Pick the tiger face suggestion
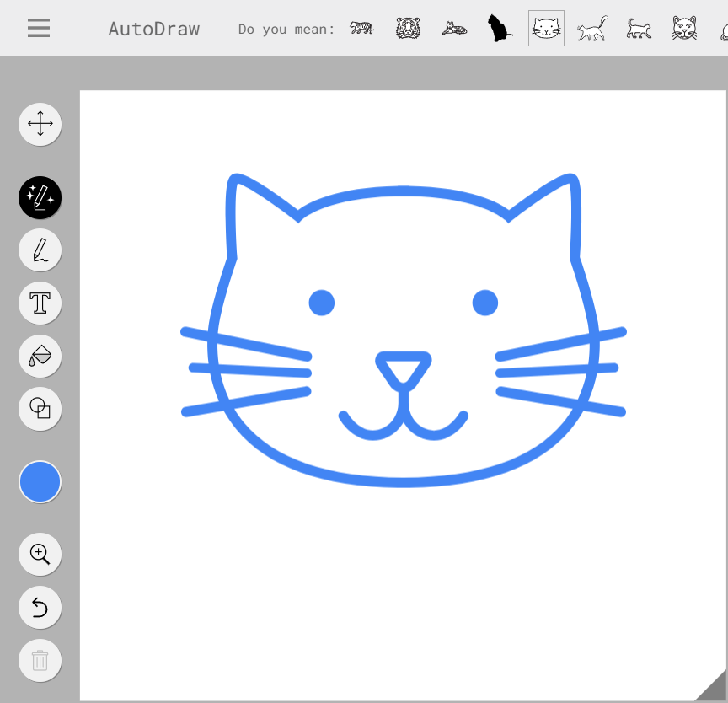Viewport: 728px width, 703px height. pyautogui.click(x=409, y=29)
